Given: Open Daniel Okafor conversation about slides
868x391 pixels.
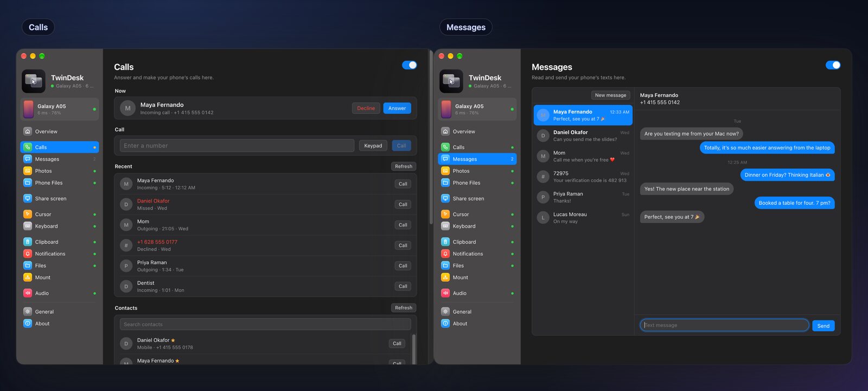Looking at the screenshot, I should pyautogui.click(x=583, y=136).
